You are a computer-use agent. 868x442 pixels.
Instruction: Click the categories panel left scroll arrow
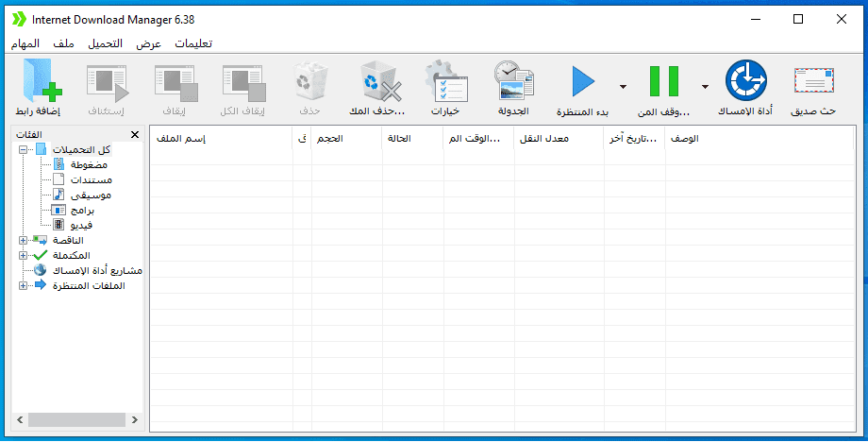[20, 420]
